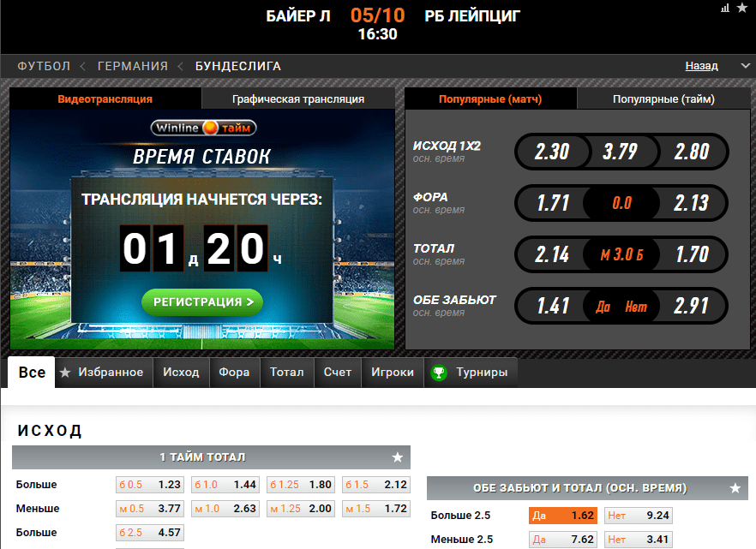Filter markets by the Тотал tab

[x=287, y=373]
